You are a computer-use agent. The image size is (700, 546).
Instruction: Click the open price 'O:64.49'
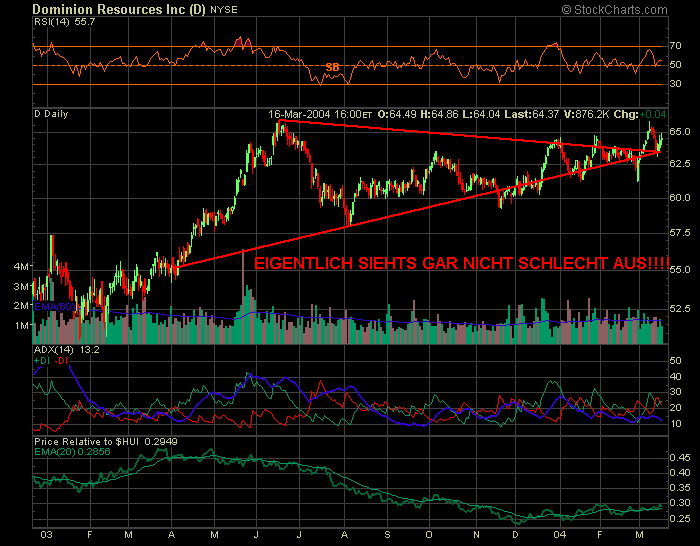click(397, 114)
